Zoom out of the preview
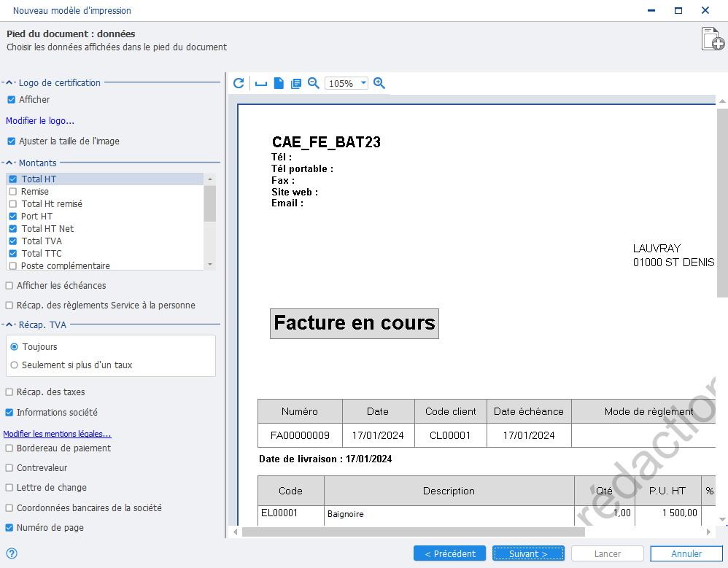The width and height of the screenshot is (728, 568). [x=314, y=83]
